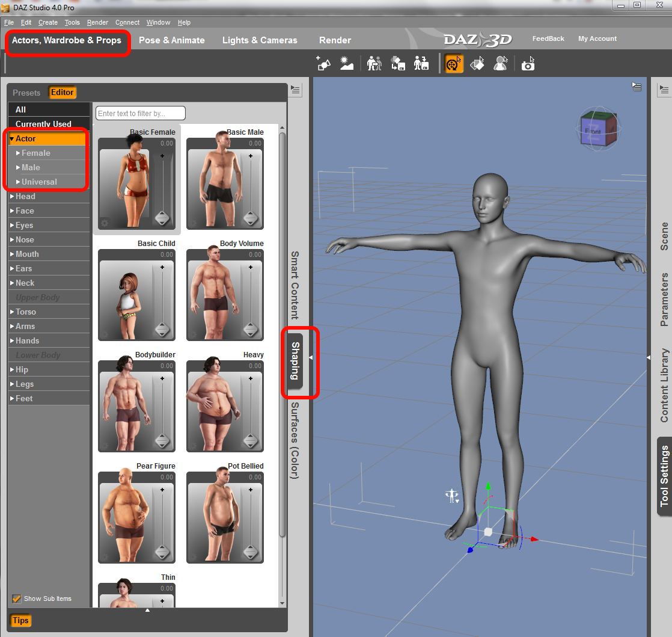This screenshot has height=637, width=672.
Task: Toggle the Show Sub Items checkbox
Action: [16, 599]
